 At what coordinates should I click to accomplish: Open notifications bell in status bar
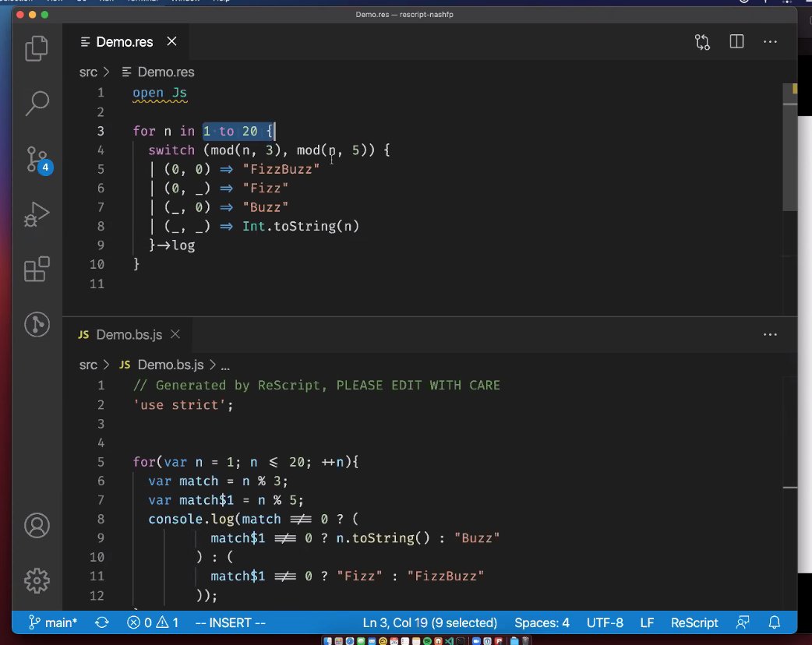(774, 622)
